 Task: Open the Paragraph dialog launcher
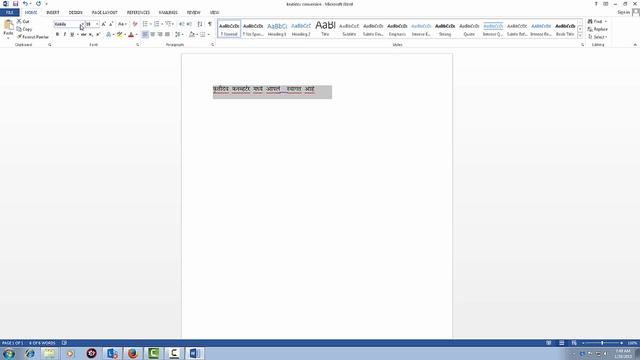point(213,45)
